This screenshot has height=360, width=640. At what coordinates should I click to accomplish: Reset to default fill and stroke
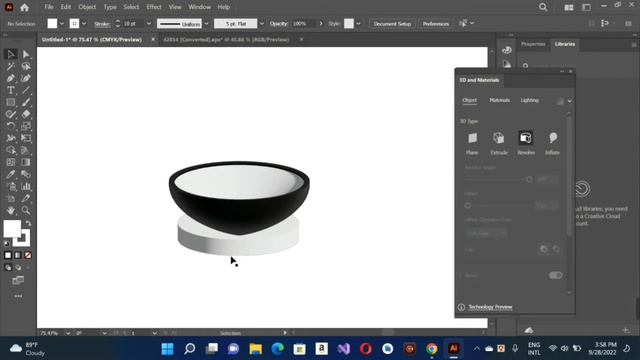click(7, 243)
